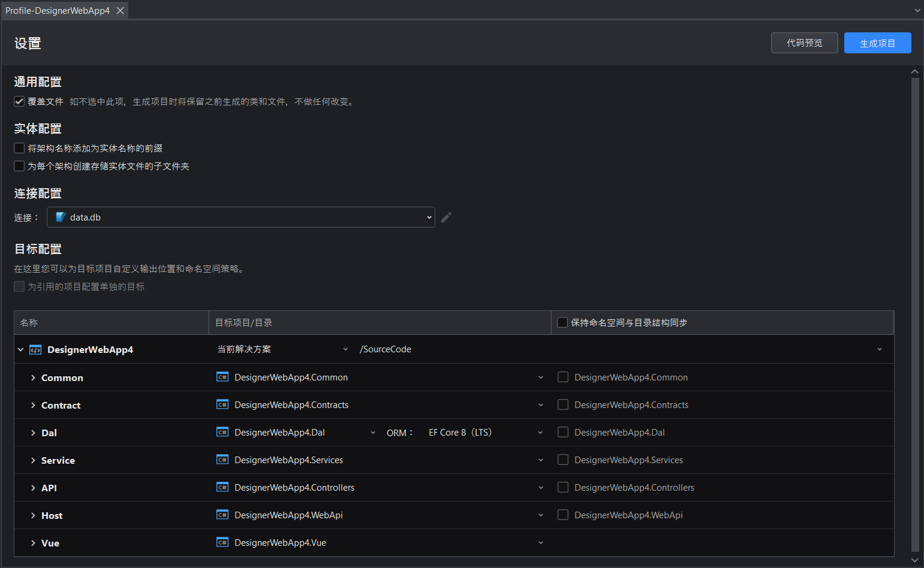Screen dimensions: 924x568
Task: Uncheck the 覆盖文件 checkbox
Action: coord(19,101)
